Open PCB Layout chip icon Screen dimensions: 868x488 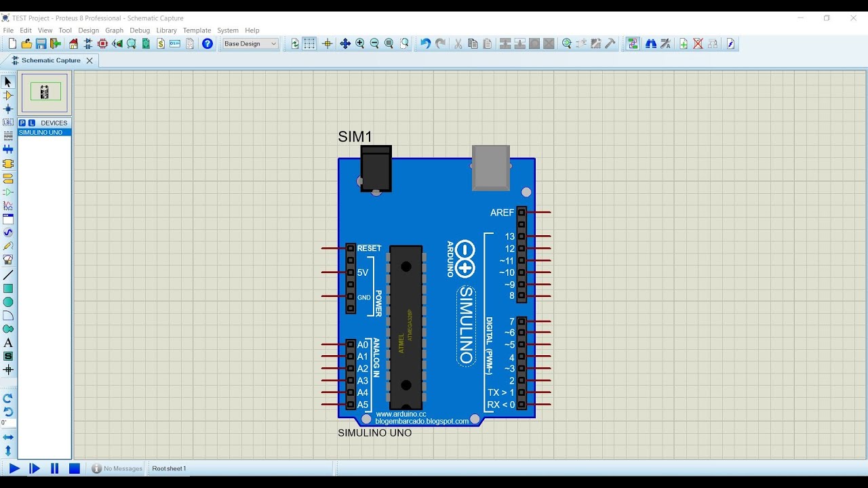pyautogui.click(x=103, y=43)
